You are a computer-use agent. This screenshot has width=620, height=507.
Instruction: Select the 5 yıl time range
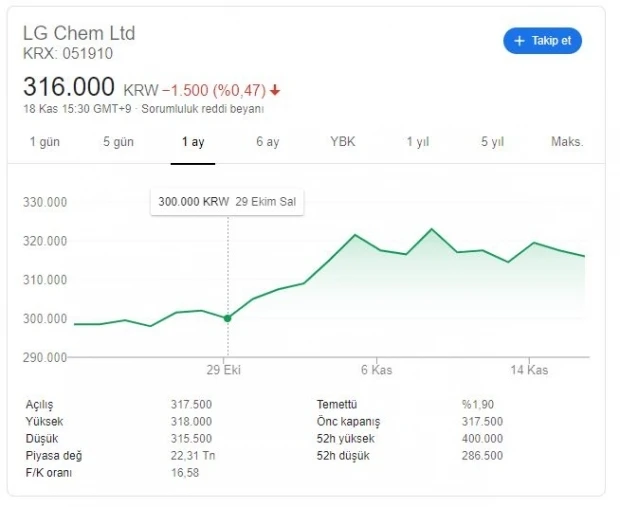[x=492, y=142]
